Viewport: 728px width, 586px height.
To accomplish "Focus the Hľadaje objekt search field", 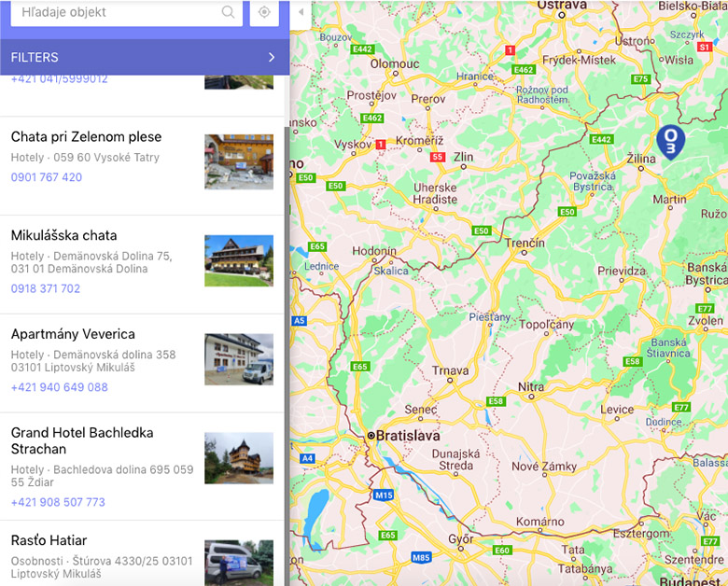I will pyautogui.click(x=126, y=12).
